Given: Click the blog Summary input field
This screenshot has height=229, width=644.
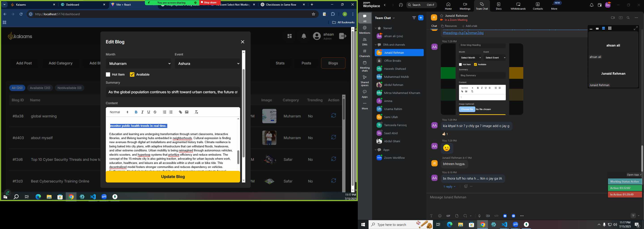Looking at the screenshot, I should 173,92.
